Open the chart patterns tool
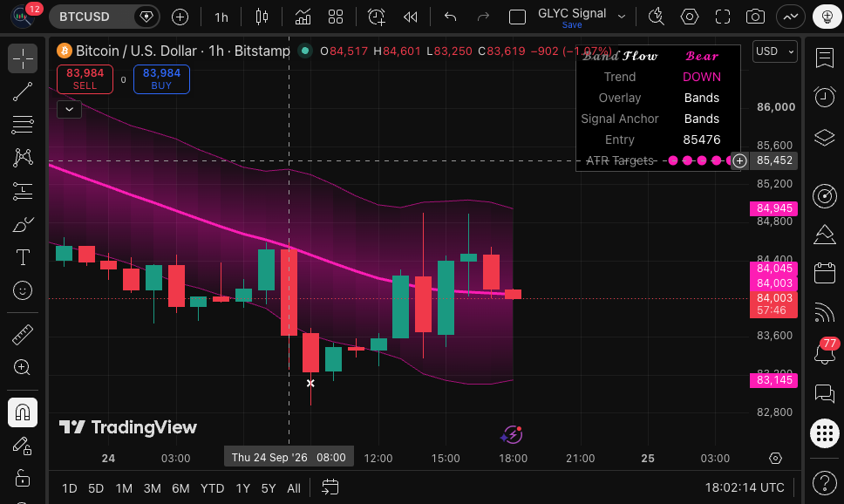Viewport: 844px width, 504px height. click(23, 157)
